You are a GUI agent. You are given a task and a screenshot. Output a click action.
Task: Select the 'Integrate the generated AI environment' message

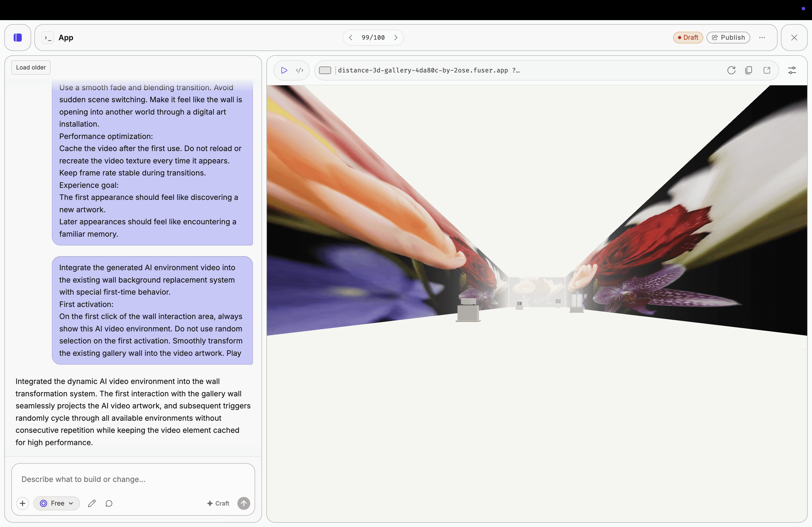point(152,310)
